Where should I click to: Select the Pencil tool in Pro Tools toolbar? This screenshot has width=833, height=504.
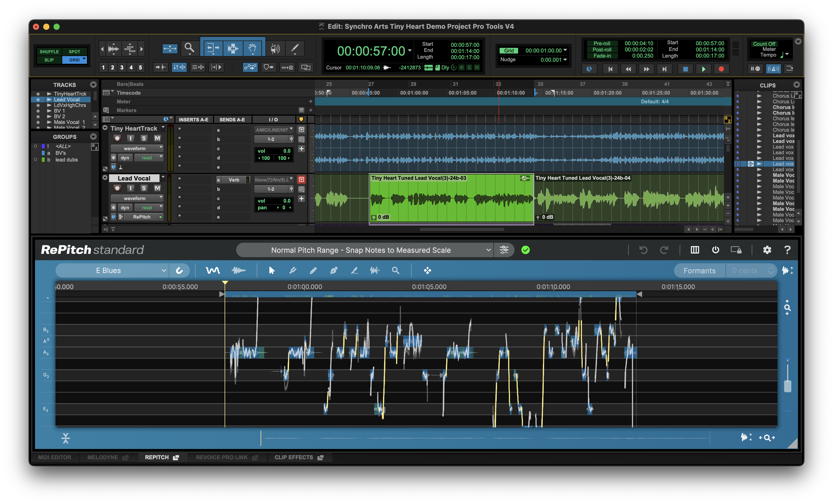[295, 48]
